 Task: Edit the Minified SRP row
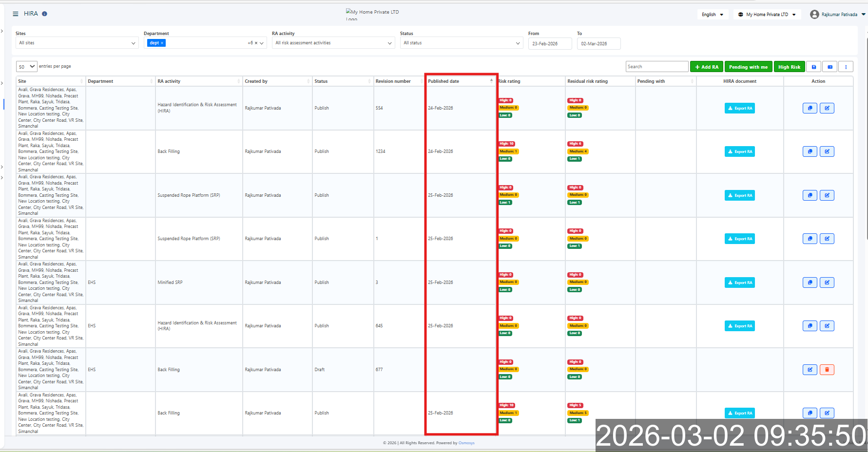[827, 282]
